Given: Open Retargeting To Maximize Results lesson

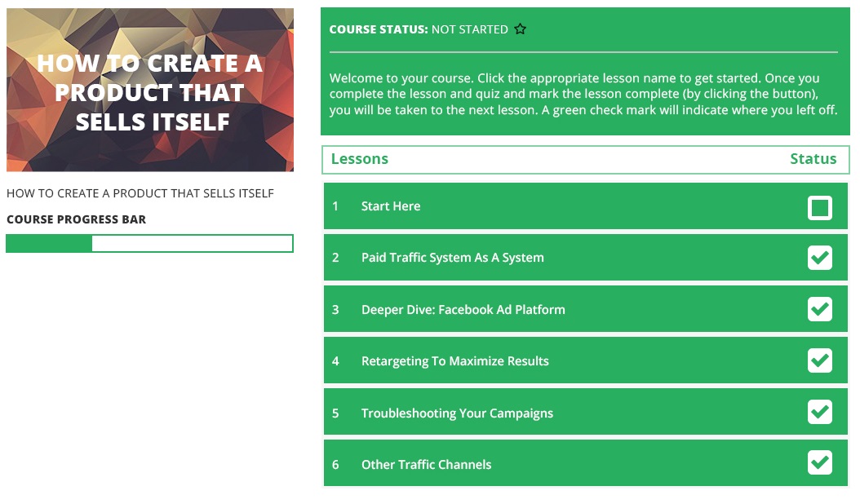Looking at the screenshot, I should (x=454, y=361).
